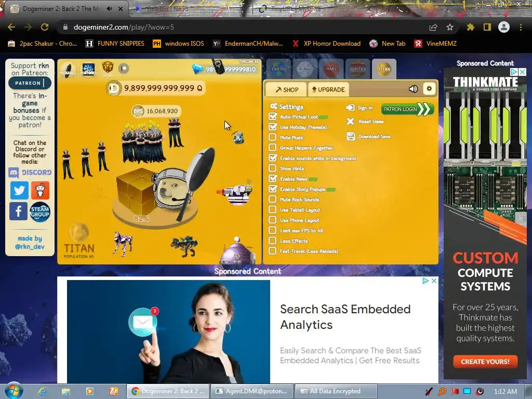This screenshot has width=532, height=399.
Task: Click the golden loot box icon
Action: (108, 68)
